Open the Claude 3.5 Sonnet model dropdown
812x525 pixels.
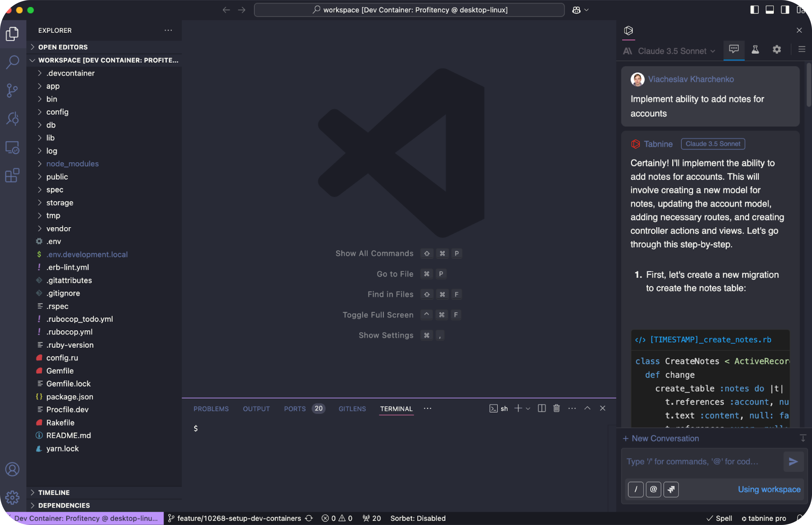point(676,51)
